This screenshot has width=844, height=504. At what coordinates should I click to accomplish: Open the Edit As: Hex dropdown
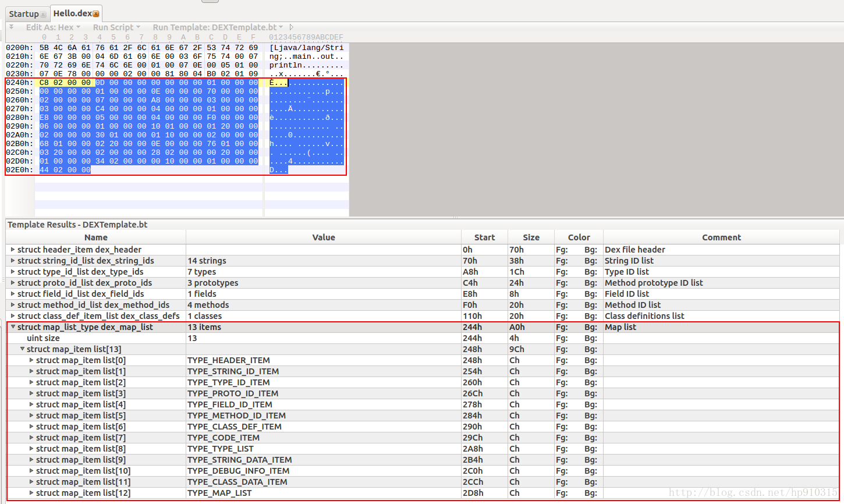point(53,27)
